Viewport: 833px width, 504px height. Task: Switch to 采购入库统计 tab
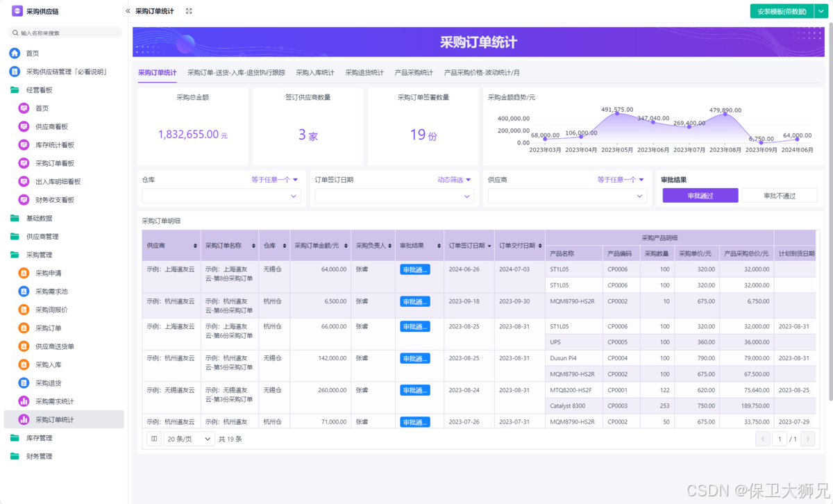click(x=315, y=72)
